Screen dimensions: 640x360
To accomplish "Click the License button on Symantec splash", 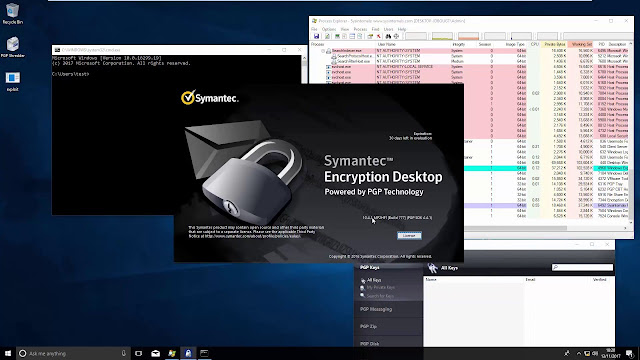I will pyautogui.click(x=409, y=236).
